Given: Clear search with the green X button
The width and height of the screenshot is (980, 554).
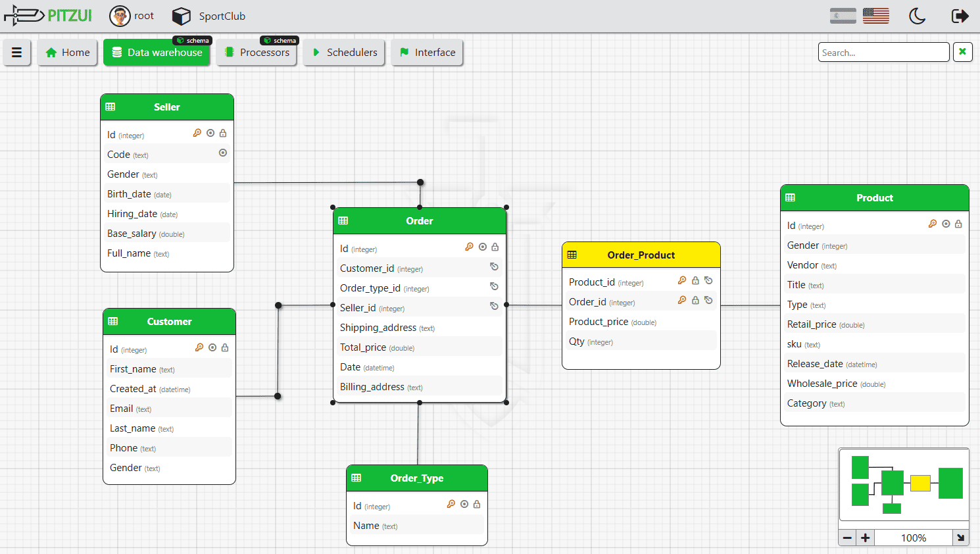Looking at the screenshot, I should pos(962,52).
